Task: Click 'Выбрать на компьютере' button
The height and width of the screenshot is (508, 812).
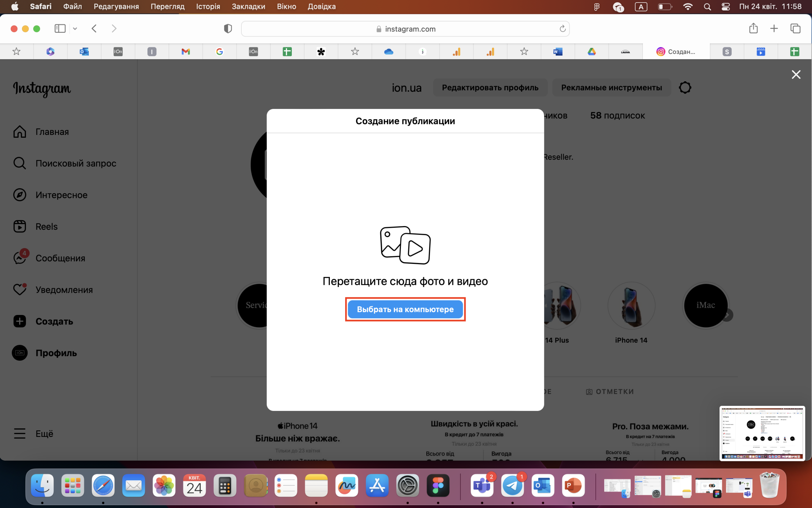Action: pos(405,309)
